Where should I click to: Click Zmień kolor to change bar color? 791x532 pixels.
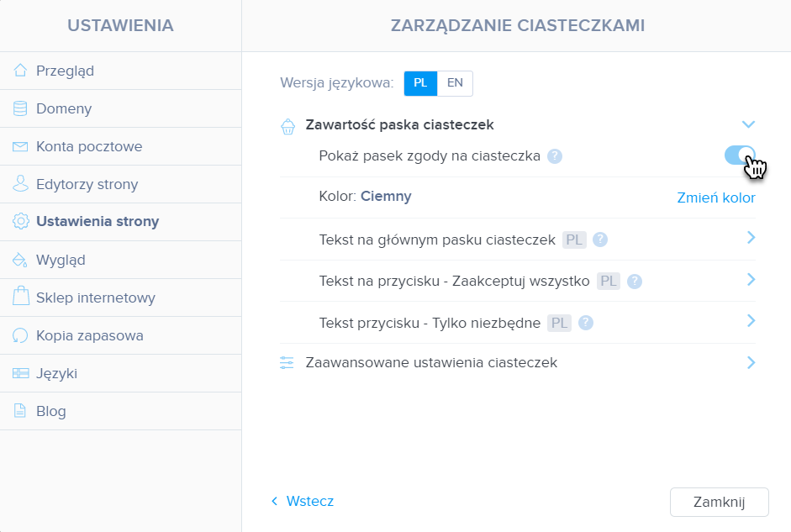[716, 198]
